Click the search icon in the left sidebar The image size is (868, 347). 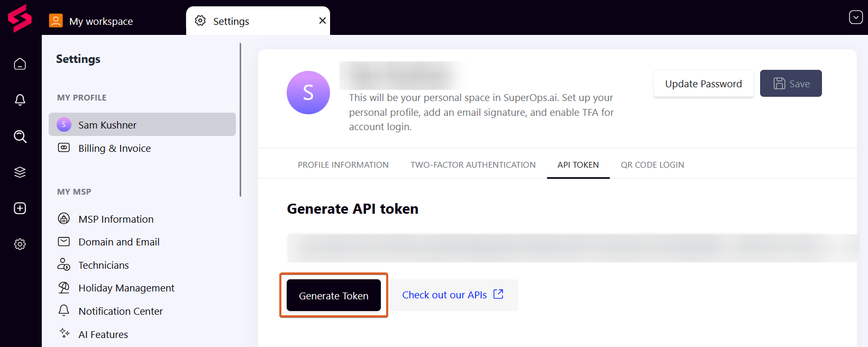pos(20,136)
